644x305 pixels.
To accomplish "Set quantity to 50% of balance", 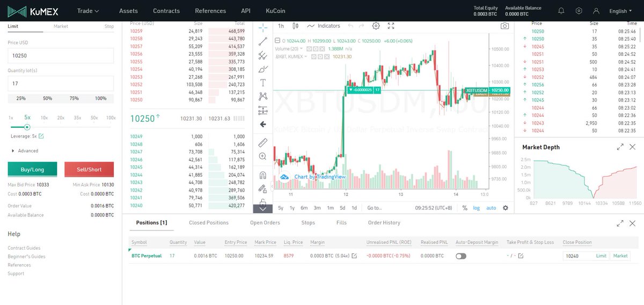I will (48, 98).
